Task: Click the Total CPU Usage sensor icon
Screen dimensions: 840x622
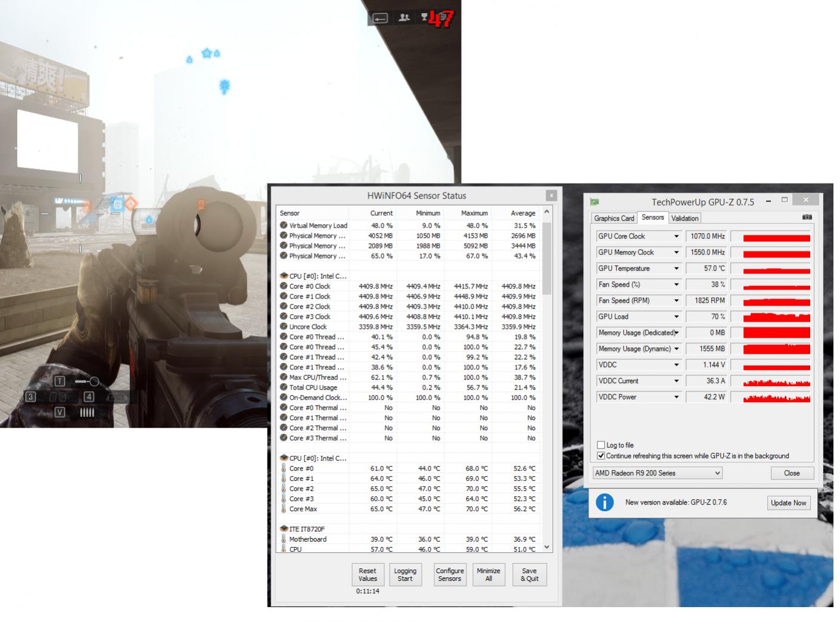Action: click(284, 387)
